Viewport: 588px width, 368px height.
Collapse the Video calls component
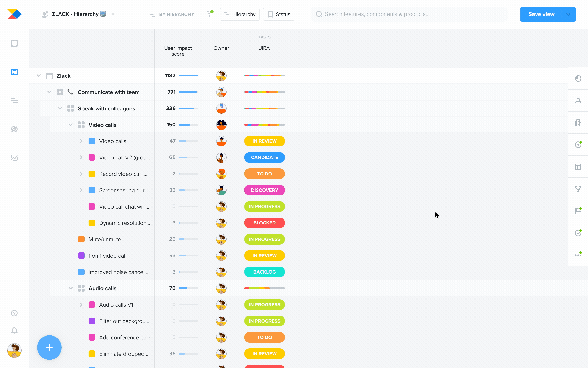tap(70, 125)
